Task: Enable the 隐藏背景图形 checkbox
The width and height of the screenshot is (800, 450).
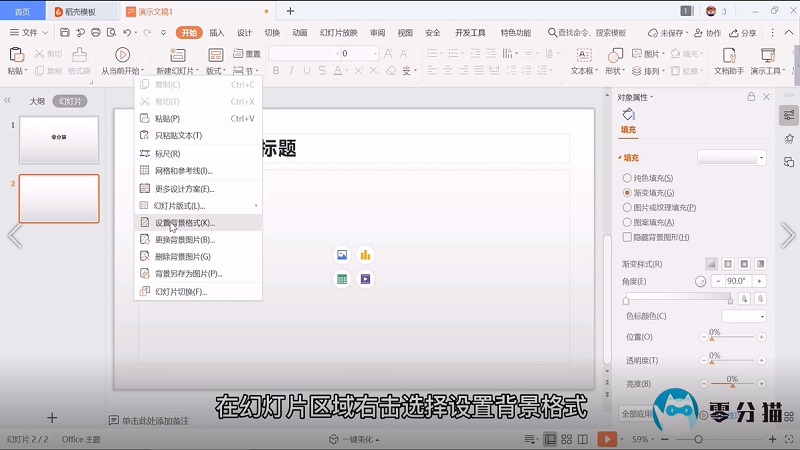Action: click(x=627, y=237)
